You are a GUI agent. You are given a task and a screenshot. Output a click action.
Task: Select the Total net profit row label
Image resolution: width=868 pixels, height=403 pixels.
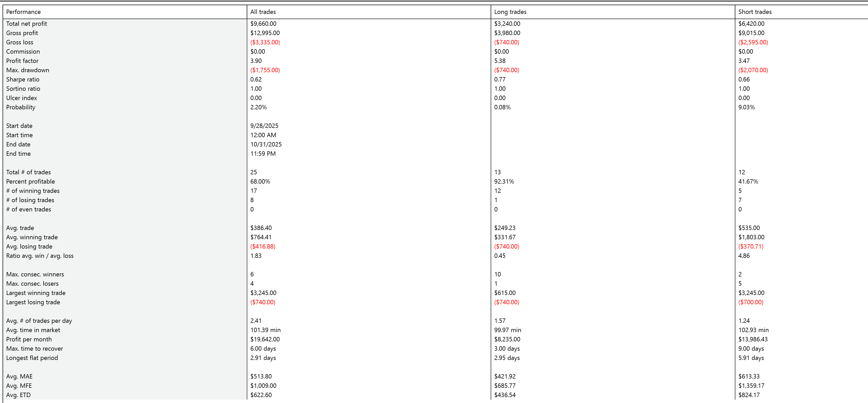(x=26, y=23)
